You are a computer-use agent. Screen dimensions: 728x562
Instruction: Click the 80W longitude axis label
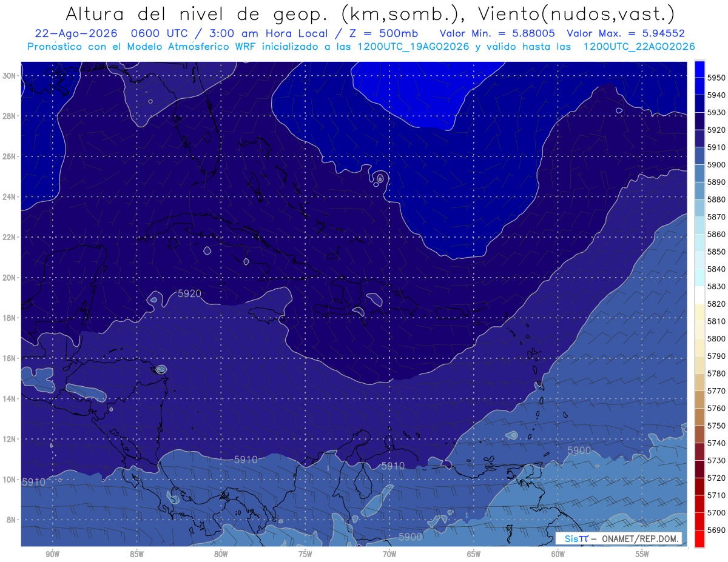[221, 553]
